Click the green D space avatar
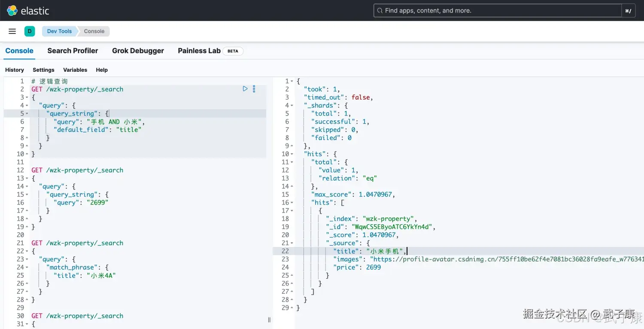The image size is (644, 329). tap(30, 31)
